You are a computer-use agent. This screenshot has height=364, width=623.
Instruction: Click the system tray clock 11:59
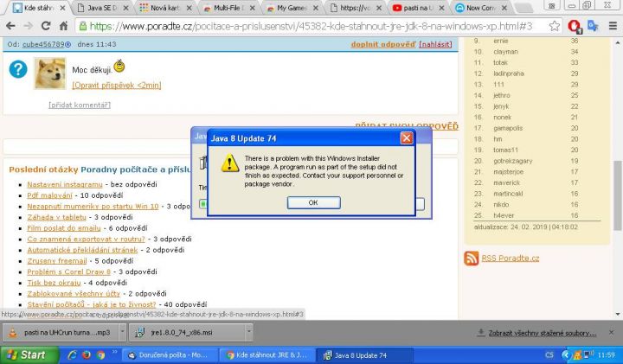[x=607, y=354]
